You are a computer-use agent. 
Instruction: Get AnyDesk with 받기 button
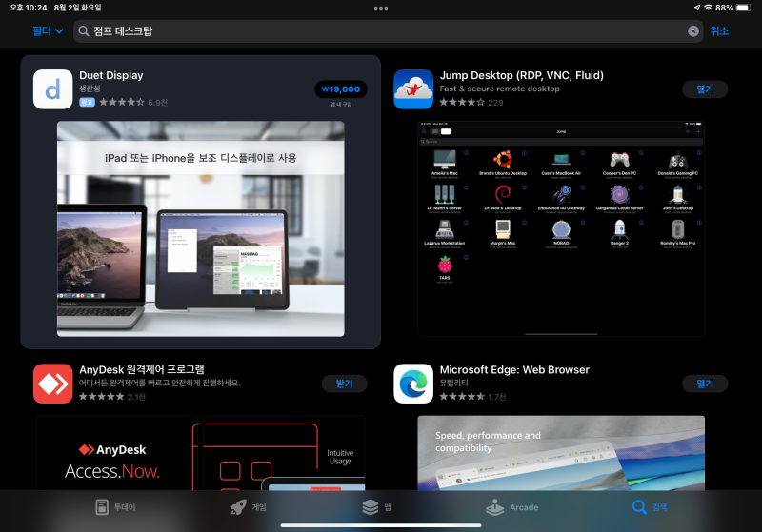point(344,384)
